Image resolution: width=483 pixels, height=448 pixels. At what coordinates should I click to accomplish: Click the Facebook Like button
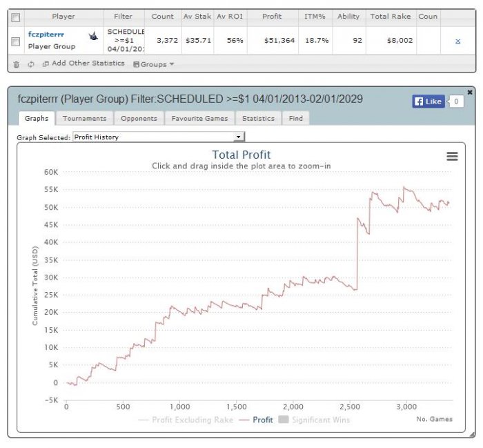coord(428,101)
